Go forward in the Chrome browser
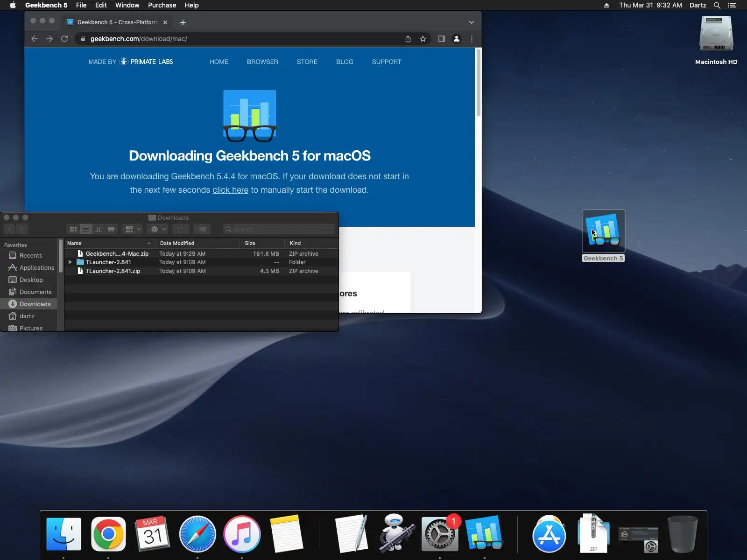This screenshot has width=747, height=560. pyautogui.click(x=49, y=39)
